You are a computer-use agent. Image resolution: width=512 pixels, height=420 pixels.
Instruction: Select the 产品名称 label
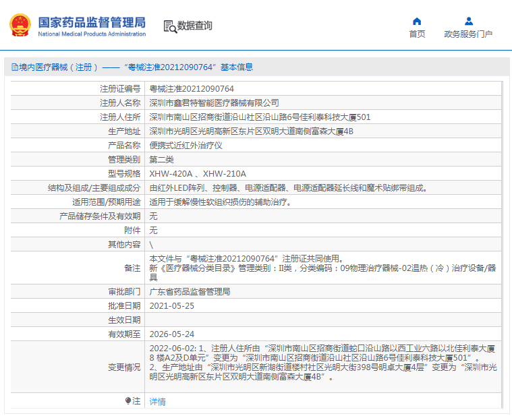point(124,145)
